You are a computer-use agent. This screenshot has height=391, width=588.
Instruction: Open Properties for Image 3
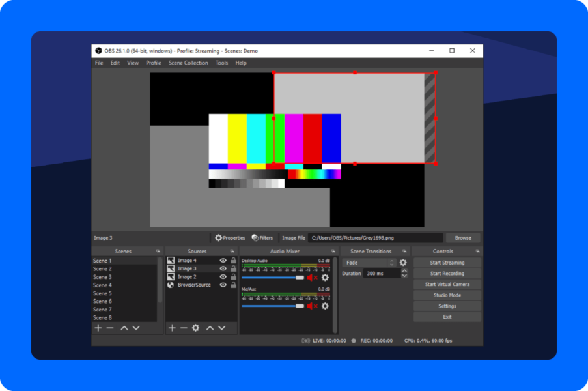pos(229,237)
